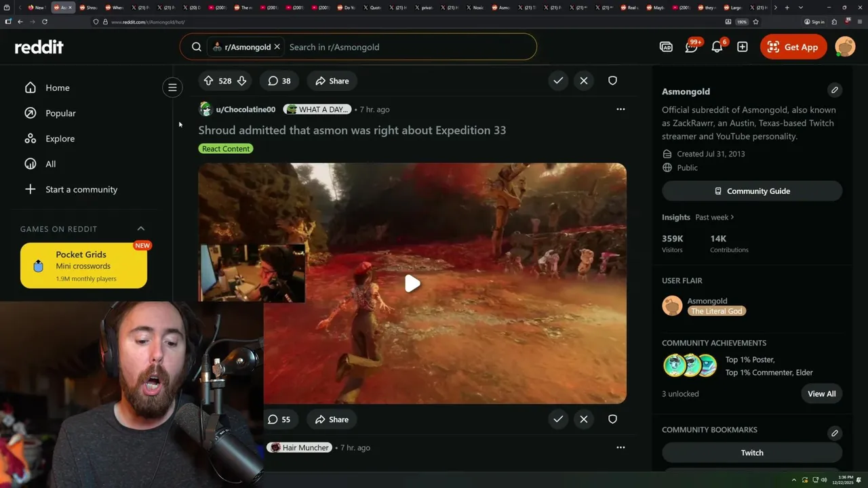Click the community achievements badge icons

(690, 365)
